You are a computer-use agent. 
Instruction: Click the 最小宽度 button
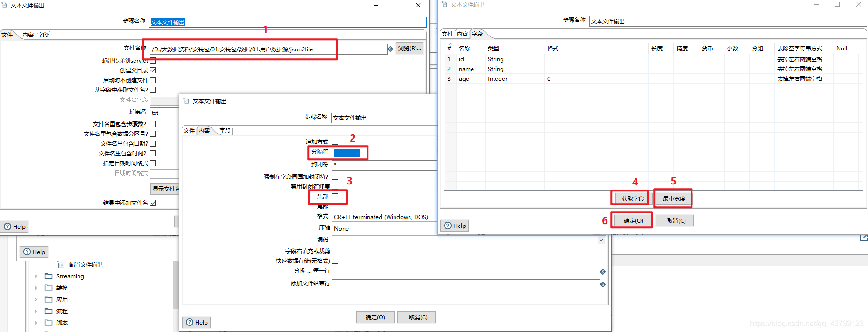coord(674,198)
